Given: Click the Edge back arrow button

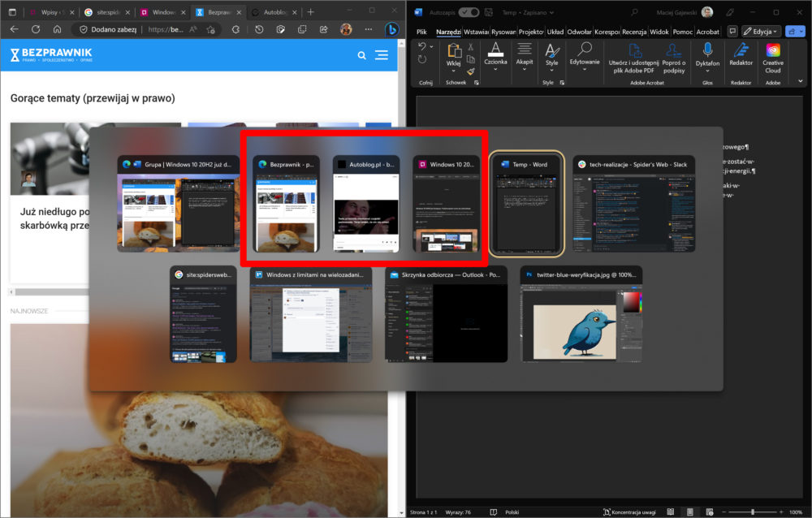Looking at the screenshot, I should [x=14, y=29].
